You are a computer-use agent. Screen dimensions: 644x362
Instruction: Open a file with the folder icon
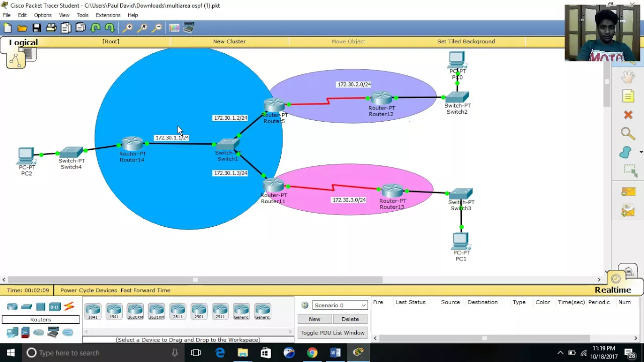pos(22,28)
